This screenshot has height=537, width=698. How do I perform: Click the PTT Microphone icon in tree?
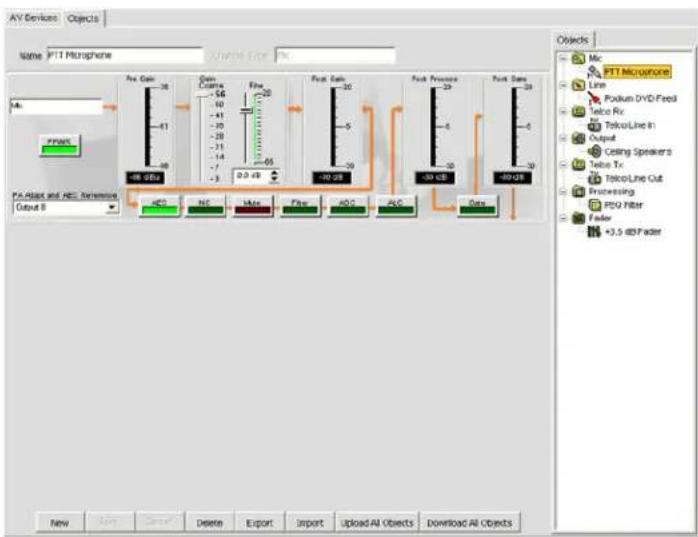tap(594, 72)
